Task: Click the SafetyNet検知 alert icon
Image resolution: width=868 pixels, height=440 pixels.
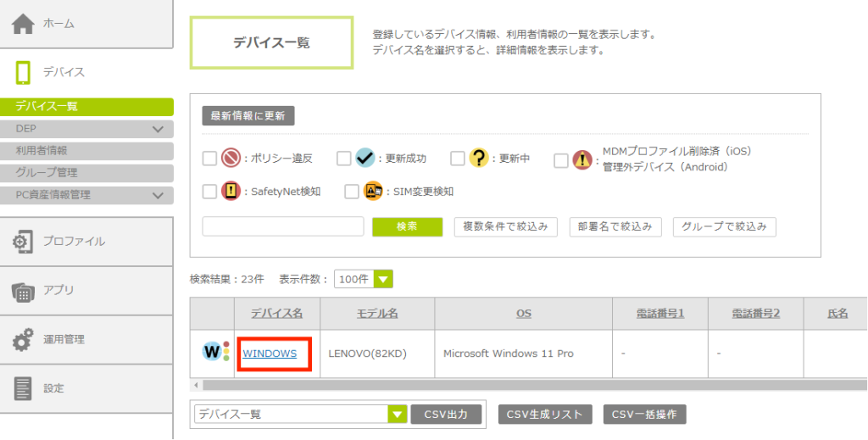Action: tap(231, 192)
